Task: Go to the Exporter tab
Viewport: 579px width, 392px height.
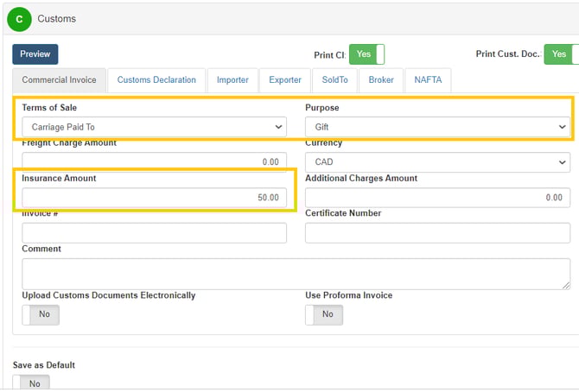Action: [285, 80]
